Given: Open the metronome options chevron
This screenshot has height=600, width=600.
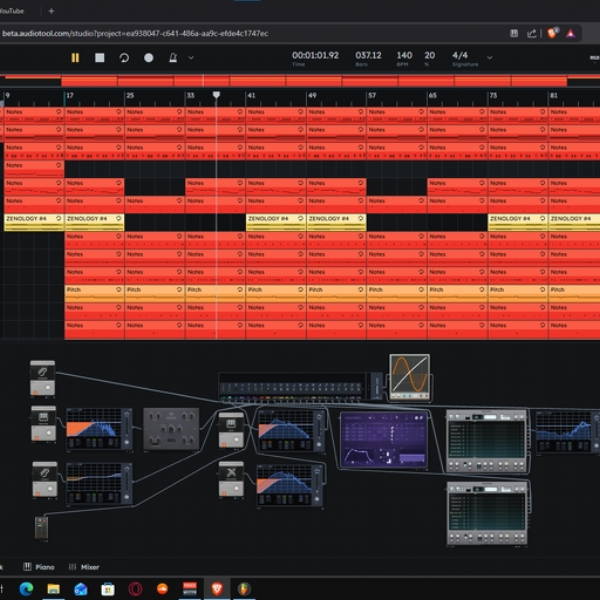Looking at the screenshot, I should 191,58.
